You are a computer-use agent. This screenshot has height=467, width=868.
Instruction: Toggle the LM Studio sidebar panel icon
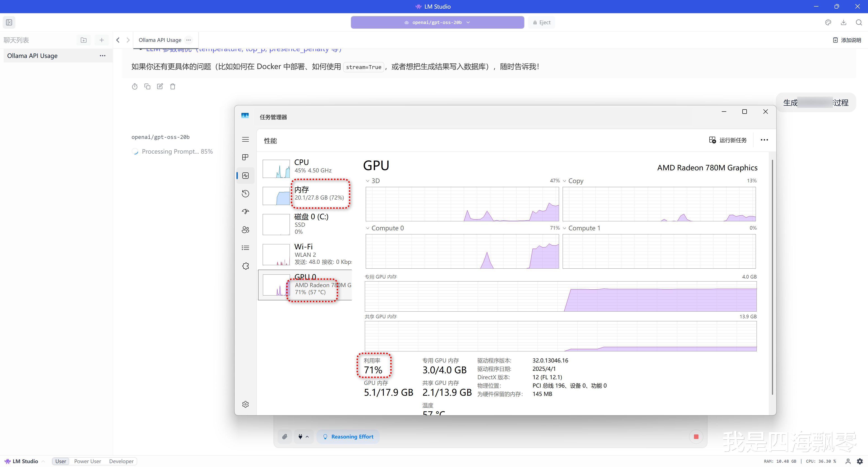9,22
